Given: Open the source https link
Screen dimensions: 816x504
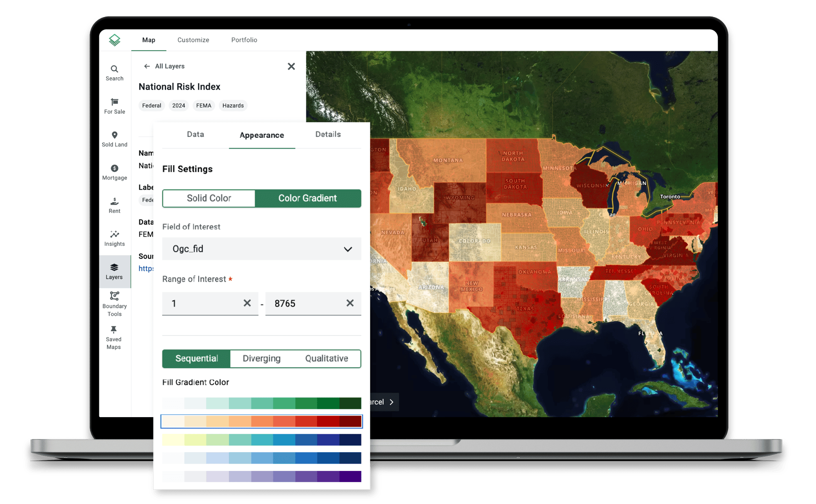Looking at the screenshot, I should tap(146, 268).
